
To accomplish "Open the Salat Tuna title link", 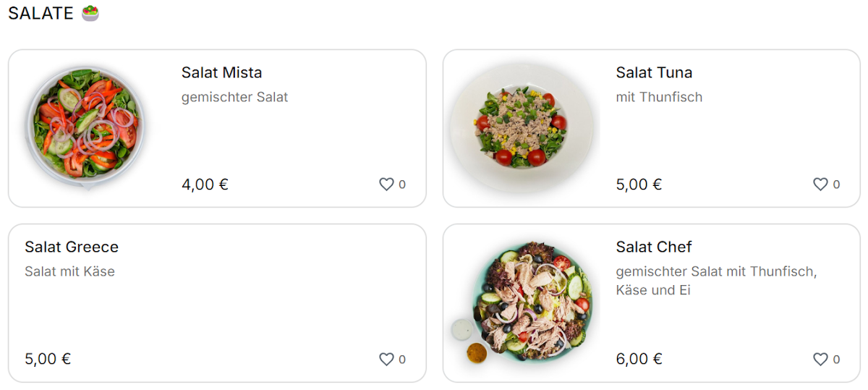I will pos(654,72).
